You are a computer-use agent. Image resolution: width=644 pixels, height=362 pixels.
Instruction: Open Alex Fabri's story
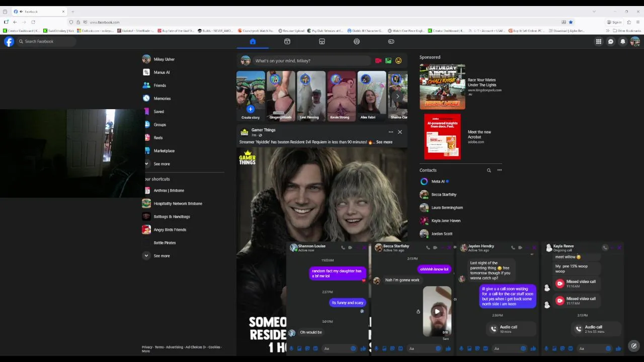click(x=371, y=96)
